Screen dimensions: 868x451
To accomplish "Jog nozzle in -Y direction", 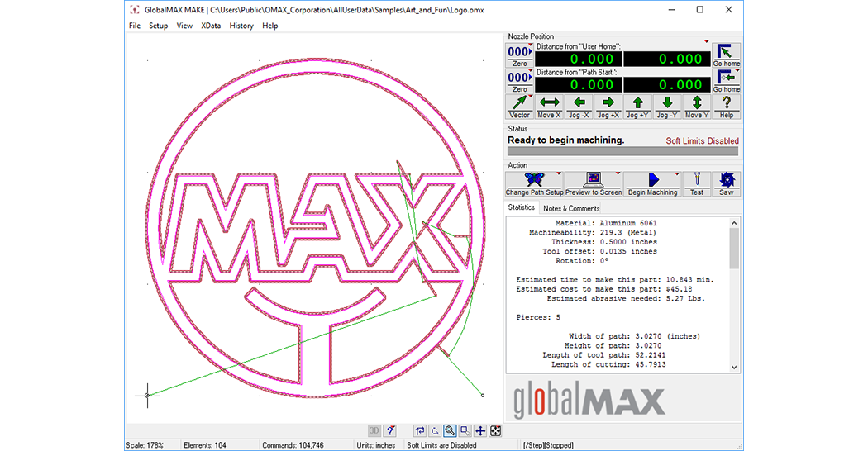I will pos(667,107).
